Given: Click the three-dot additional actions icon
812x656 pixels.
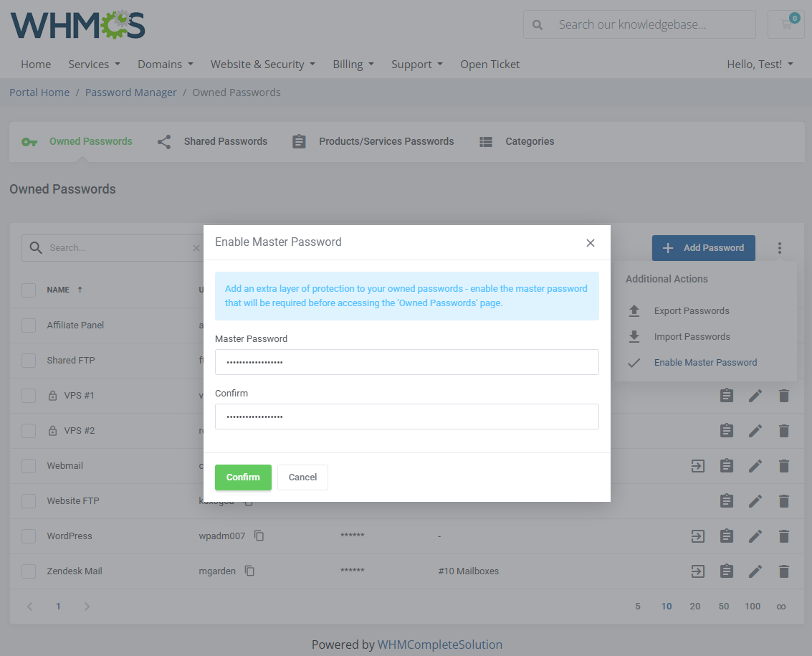Looking at the screenshot, I should (779, 248).
